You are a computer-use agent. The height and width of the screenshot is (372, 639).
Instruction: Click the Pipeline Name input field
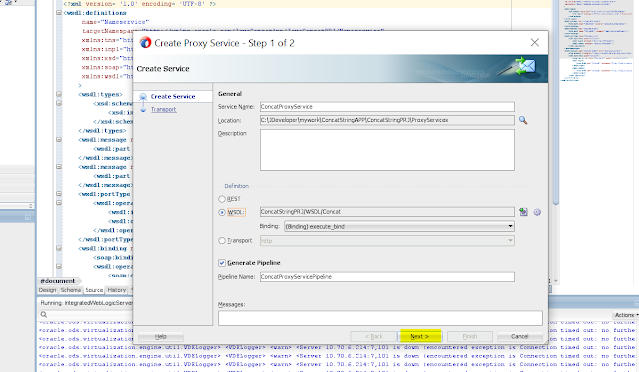[387, 277]
